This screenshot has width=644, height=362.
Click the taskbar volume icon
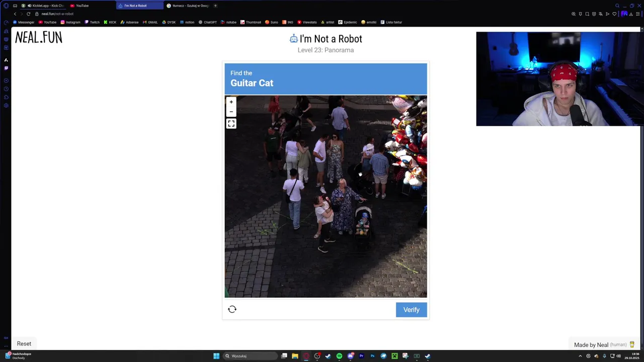point(618,356)
